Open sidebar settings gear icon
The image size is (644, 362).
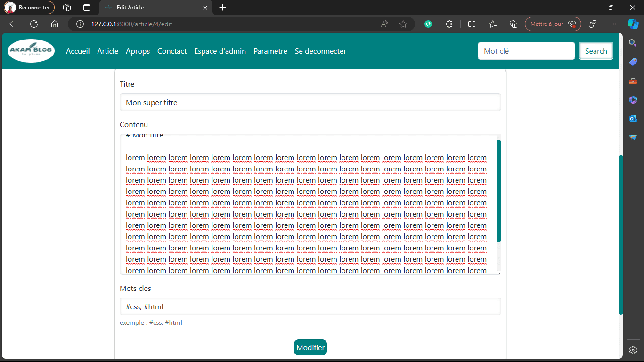point(633,350)
